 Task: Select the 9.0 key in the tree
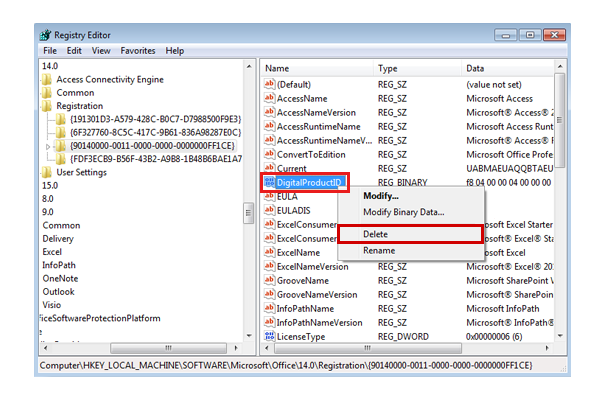tap(48, 212)
